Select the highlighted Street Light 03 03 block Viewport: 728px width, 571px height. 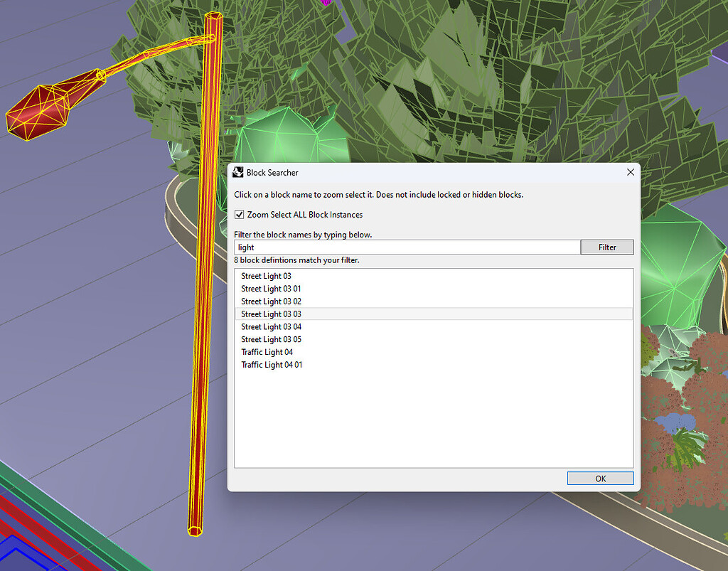click(270, 314)
